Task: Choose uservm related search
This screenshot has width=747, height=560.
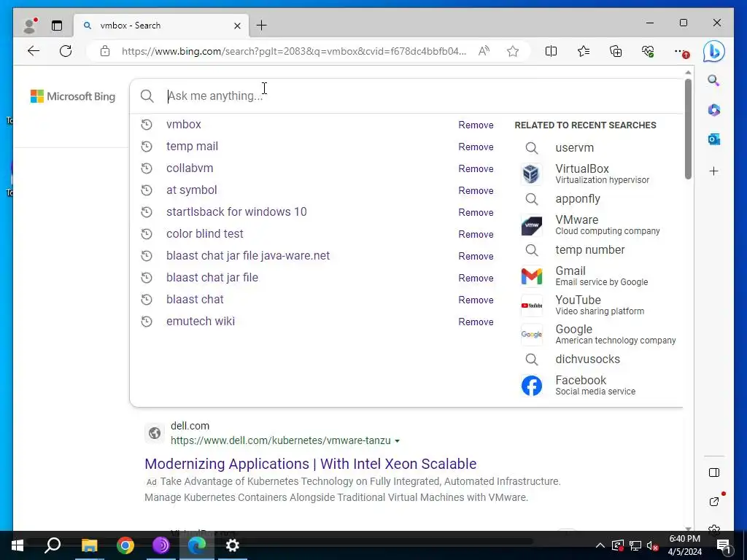Action: (575, 147)
